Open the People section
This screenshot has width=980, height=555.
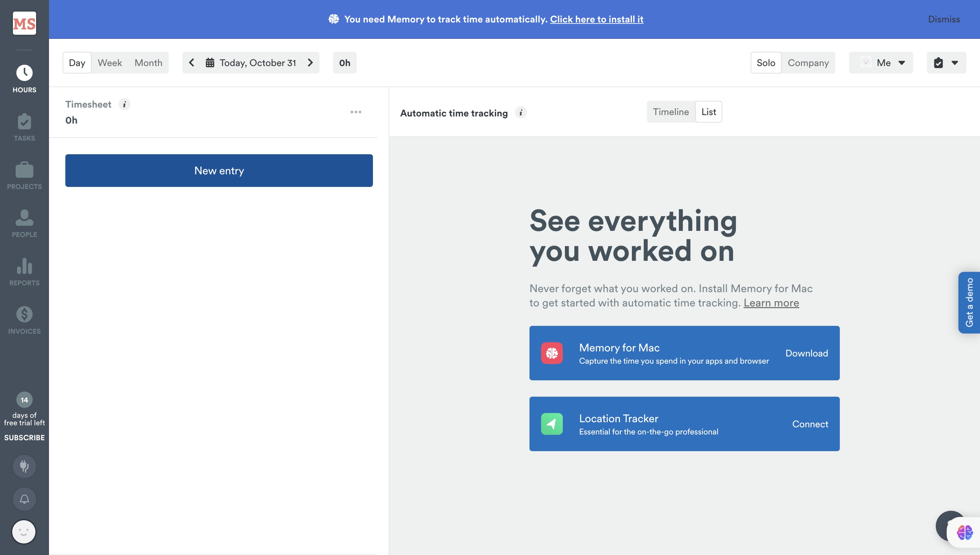tap(24, 224)
